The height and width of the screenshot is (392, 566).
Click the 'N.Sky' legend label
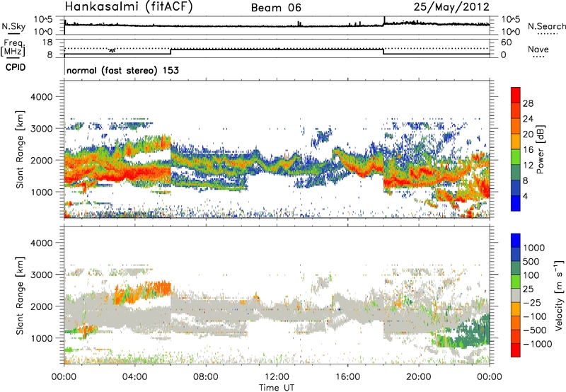pos(13,26)
